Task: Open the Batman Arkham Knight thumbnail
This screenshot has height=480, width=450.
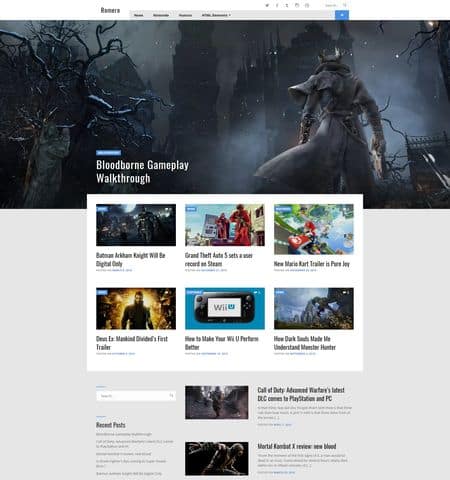Action: (136, 225)
